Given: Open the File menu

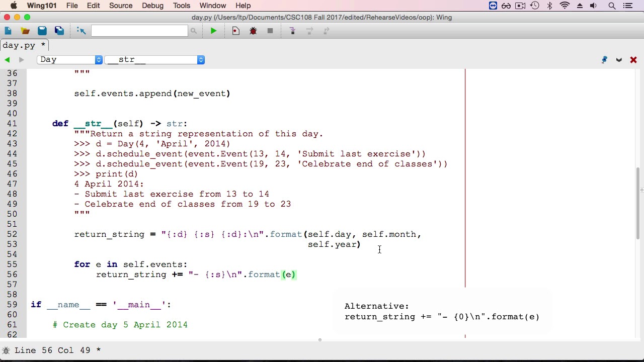Looking at the screenshot, I should pyautogui.click(x=72, y=6).
